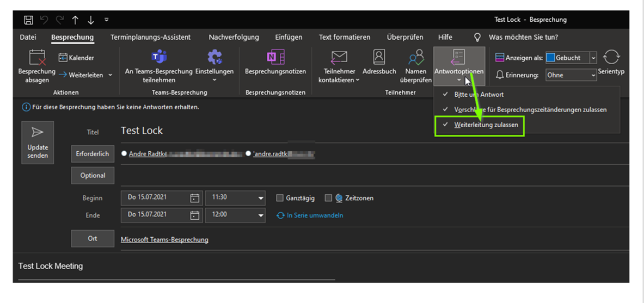Click Microsoft Teams-Besprechung location text
Screen dimensions: 644x303
[164, 239]
